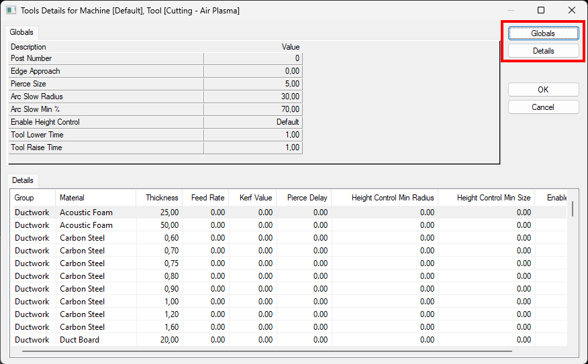This screenshot has height=364, width=588.
Task: Edit the Pierce Size value 5,00
Action: (x=253, y=84)
